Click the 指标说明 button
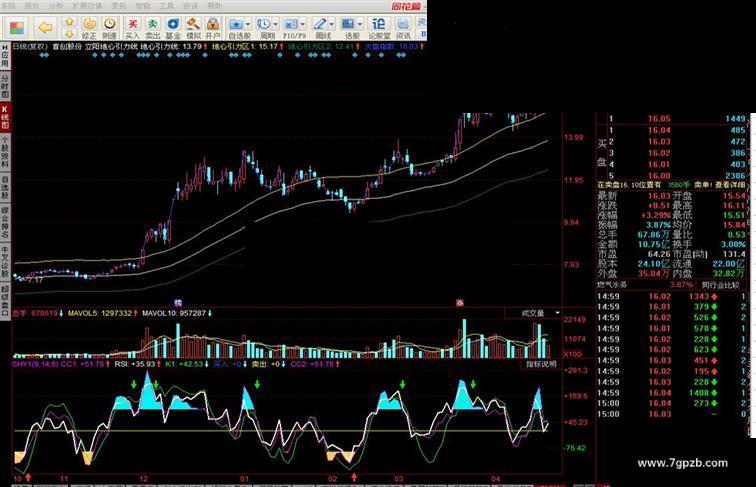 coord(541,364)
